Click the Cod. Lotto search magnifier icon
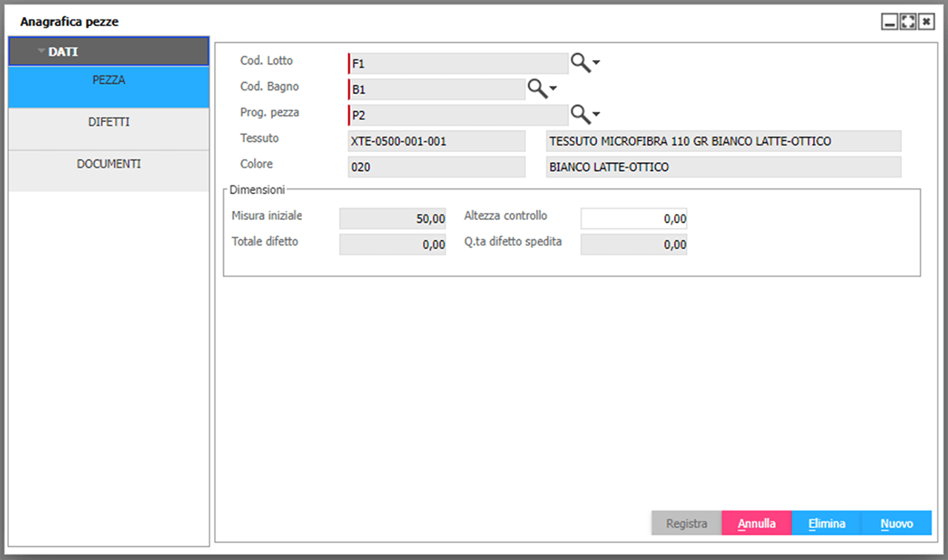Screen dimensions: 948x560 coord(581,63)
